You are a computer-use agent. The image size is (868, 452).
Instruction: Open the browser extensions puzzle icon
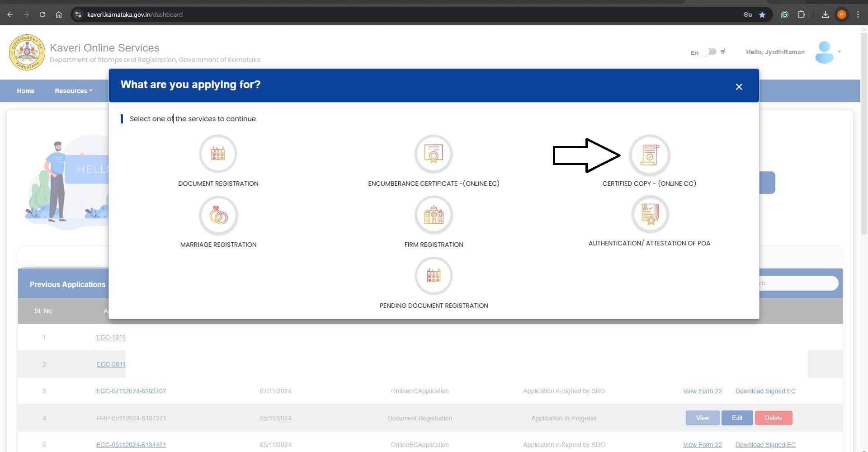pyautogui.click(x=801, y=14)
